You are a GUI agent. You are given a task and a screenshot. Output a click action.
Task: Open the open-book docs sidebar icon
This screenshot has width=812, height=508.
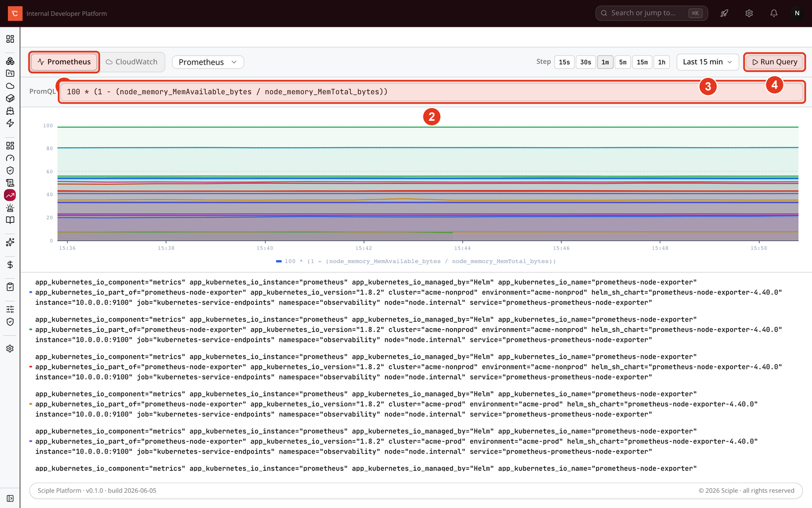(x=10, y=220)
